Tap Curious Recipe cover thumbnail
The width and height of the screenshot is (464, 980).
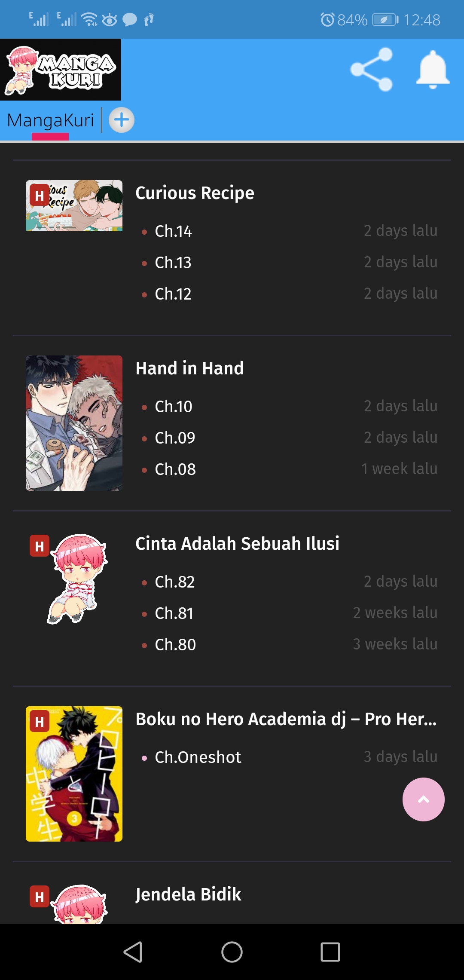coord(74,205)
